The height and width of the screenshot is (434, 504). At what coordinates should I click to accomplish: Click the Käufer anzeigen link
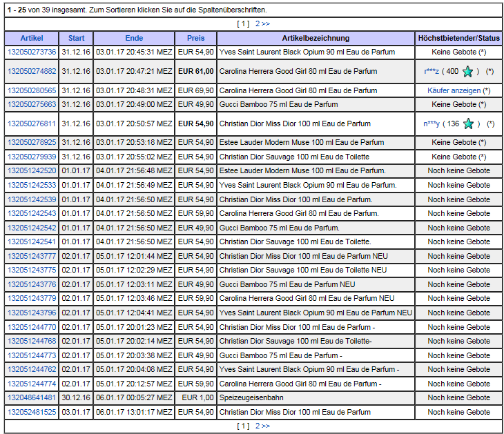tap(454, 90)
